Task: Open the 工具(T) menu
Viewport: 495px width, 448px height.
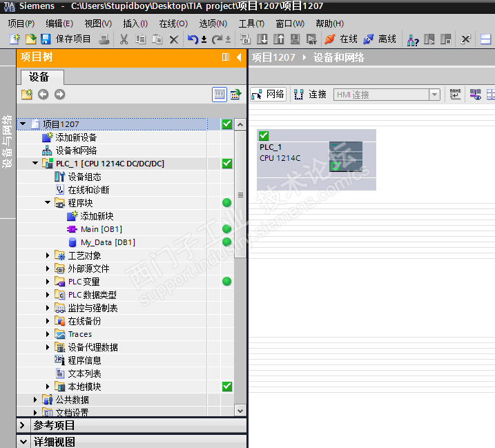Action: [251, 23]
